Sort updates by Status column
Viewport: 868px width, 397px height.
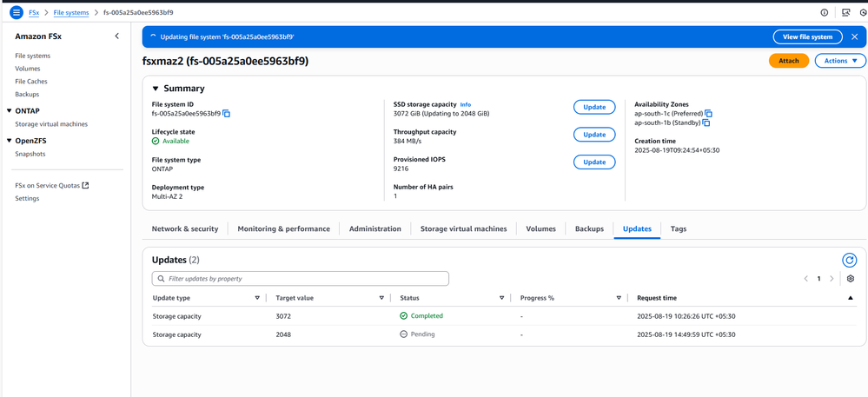(x=501, y=298)
